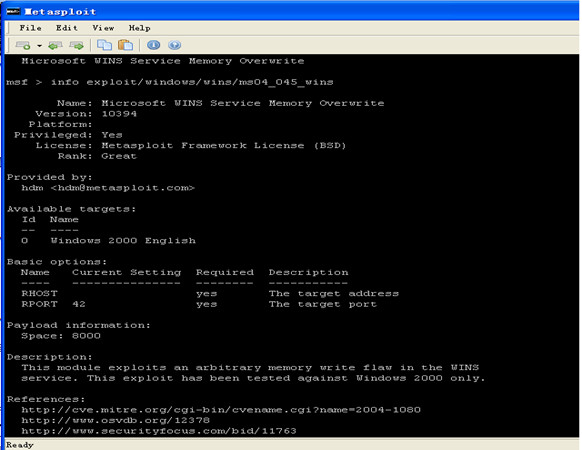This screenshot has height=450, width=582.
Task: Open the File menu
Action: coord(30,28)
